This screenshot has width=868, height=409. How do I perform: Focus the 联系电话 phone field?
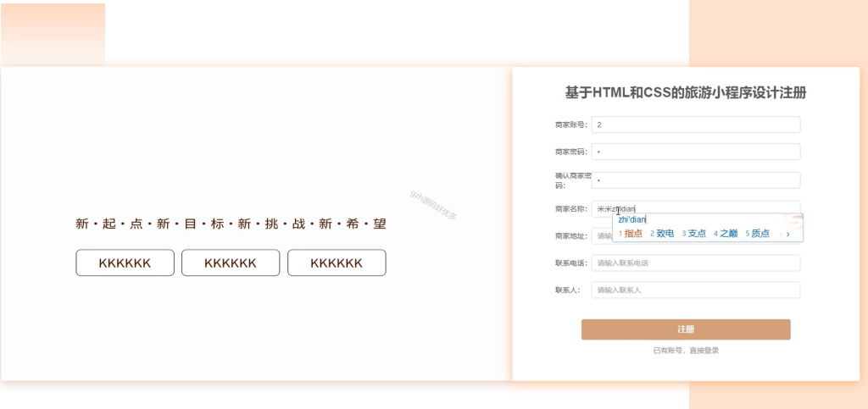(x=696, y=263)
